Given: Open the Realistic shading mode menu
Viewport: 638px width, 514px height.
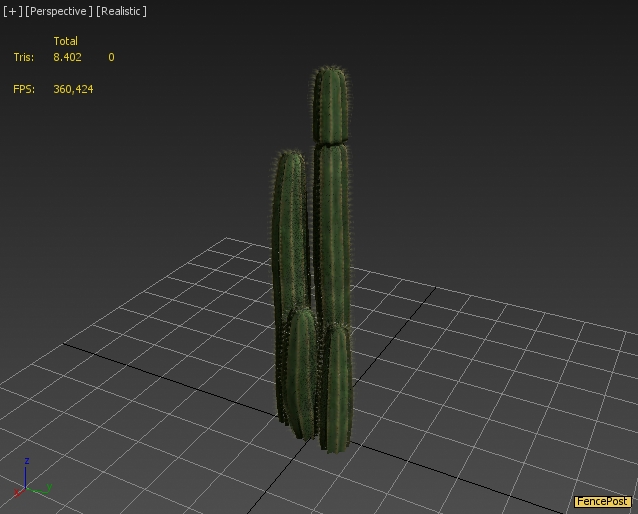Looking at the screenshot, I should [x=121, y=11].
